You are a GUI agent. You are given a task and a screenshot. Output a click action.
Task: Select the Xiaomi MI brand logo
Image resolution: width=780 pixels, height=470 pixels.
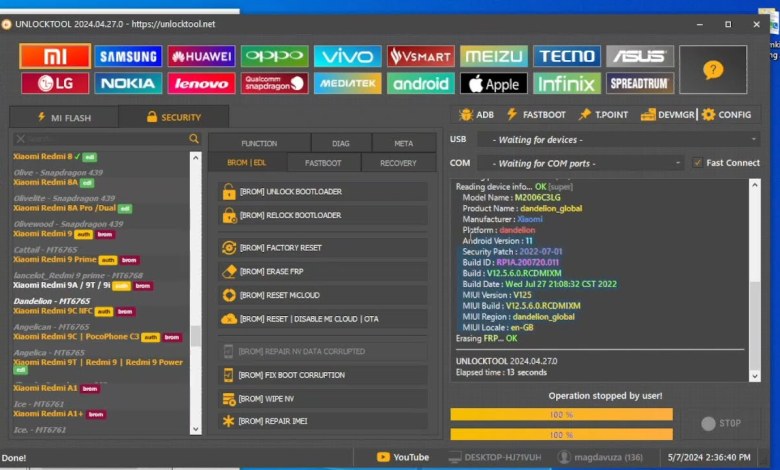click(x=55, y=56)
